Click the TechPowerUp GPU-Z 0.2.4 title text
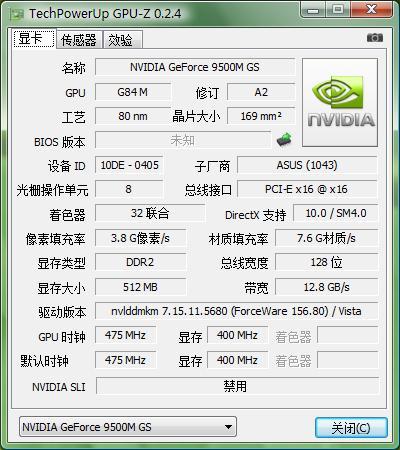Screen dimensions: 400x450 coord(105,14)
